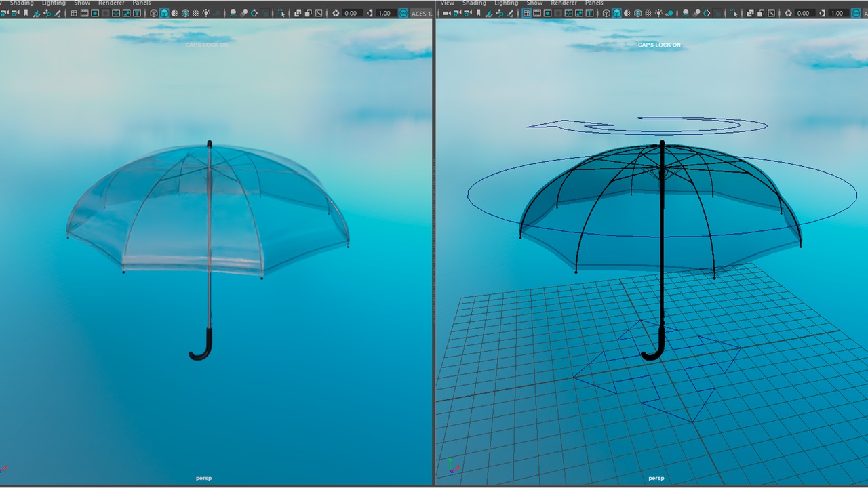The image size is (868, 488).
Task: Click persp camera label in right panel
Action: pos(656,479)
